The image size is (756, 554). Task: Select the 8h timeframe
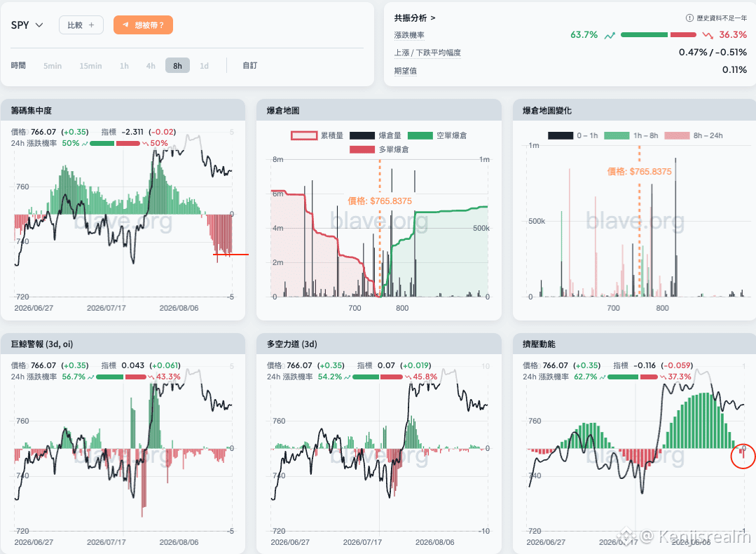(177, 66)
